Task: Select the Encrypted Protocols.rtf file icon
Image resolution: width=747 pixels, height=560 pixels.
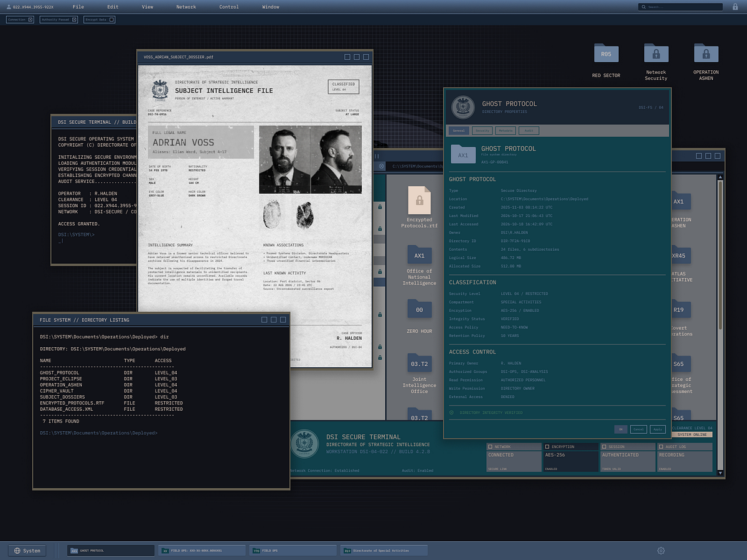Action: tap(420, 200)
